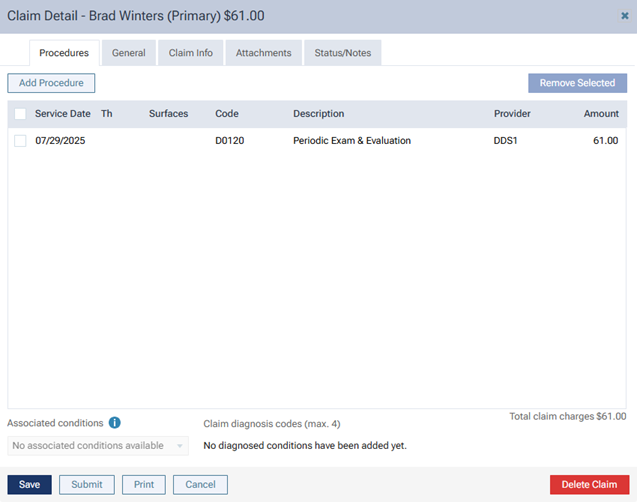This screenshot has width=637, height=502.
Task: Check the select-all procedures checkbox in header
Action: (x=20, y=114)
